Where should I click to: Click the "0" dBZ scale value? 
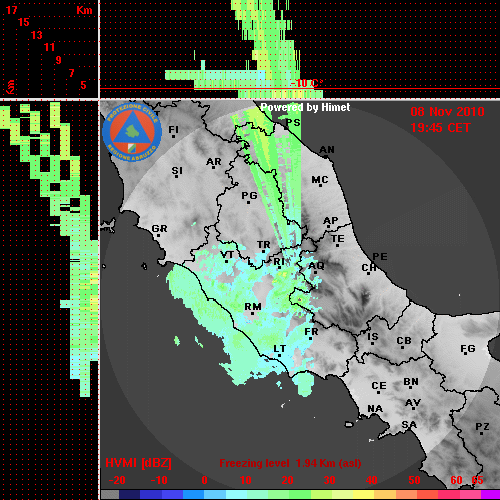[204, 480]
